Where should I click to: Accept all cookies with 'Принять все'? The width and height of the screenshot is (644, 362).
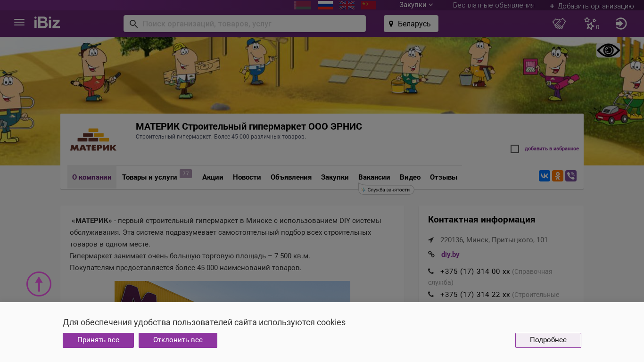tap(98, 340)
